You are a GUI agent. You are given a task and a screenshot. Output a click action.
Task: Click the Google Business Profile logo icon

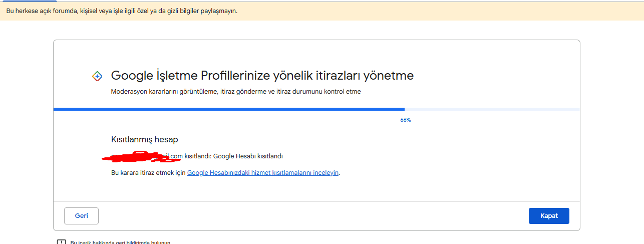pyautogui.click(x=97, y=76)
